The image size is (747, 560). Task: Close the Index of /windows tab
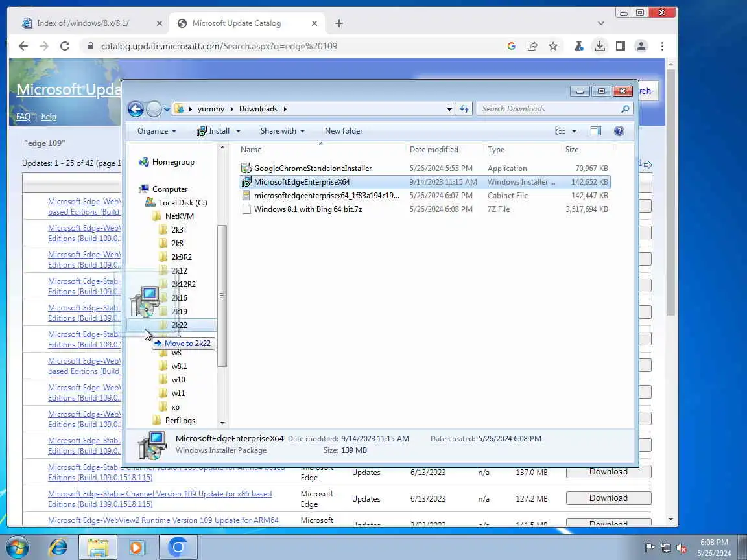coord(159,23)
